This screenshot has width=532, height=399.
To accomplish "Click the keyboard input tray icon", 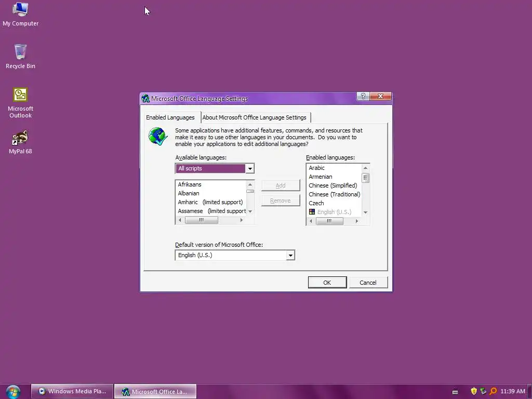I will point(455,392).
